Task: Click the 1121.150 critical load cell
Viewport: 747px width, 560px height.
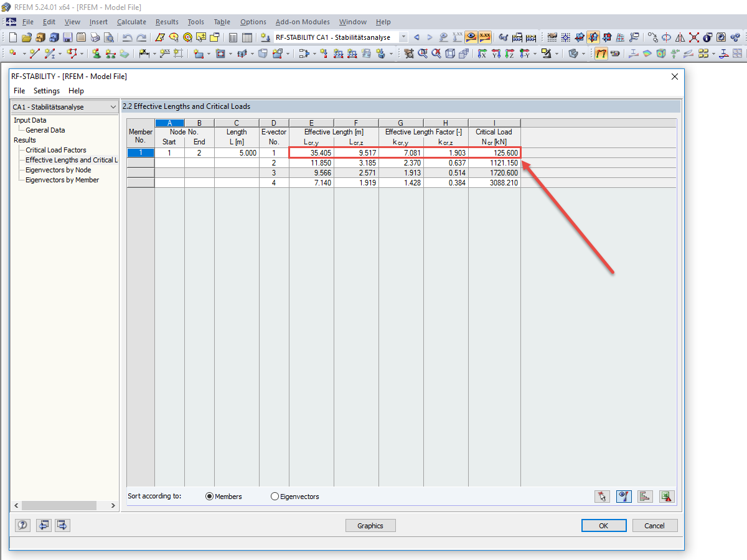Action: point(494,163)
